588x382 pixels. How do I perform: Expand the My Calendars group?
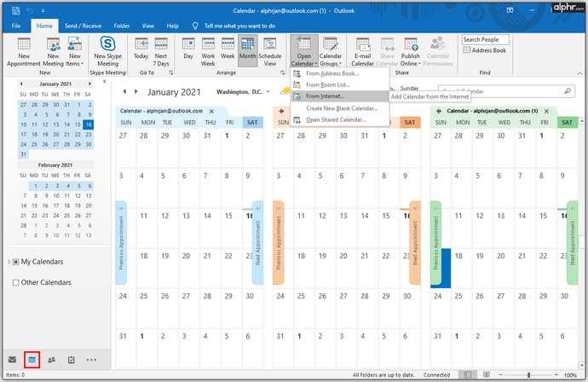pyautogui.click(x=9, y=262)
